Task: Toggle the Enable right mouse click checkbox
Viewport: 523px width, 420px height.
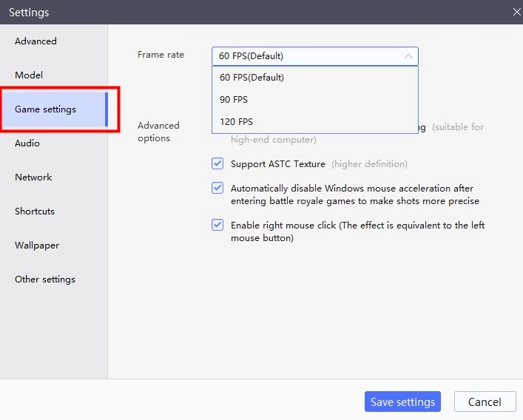Action: 217,225
